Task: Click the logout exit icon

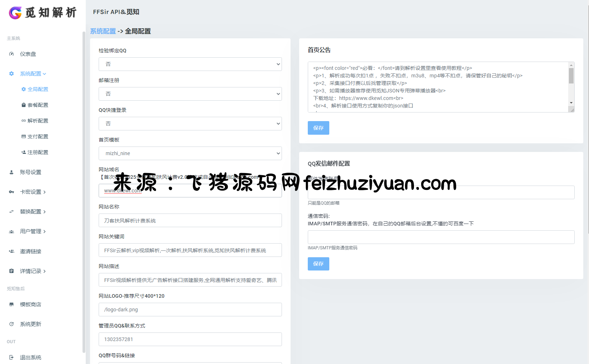Action: [11, 358]
